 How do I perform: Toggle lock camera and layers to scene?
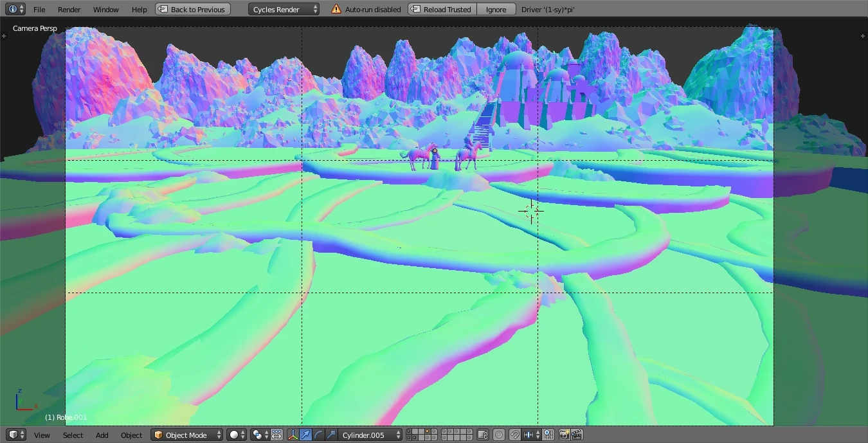tap(483, 435)
